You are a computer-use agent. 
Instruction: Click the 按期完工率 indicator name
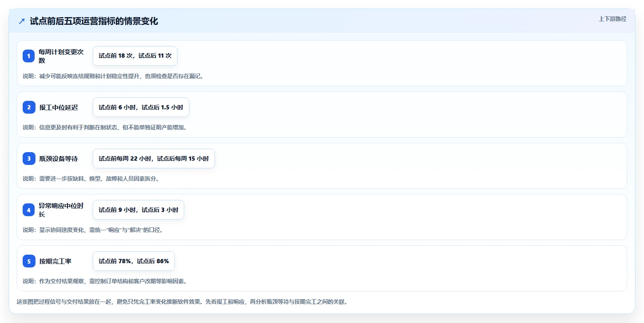point(55,261)
